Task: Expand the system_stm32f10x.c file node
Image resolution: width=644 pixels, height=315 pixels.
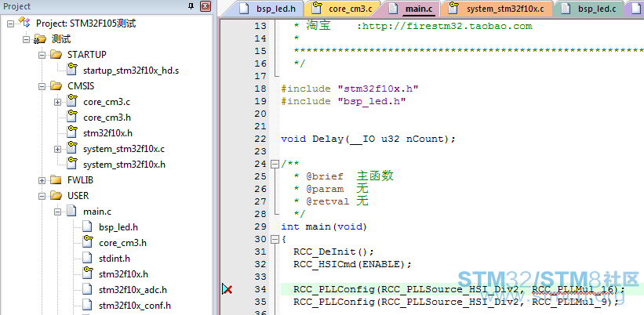Action: point(57,150)
